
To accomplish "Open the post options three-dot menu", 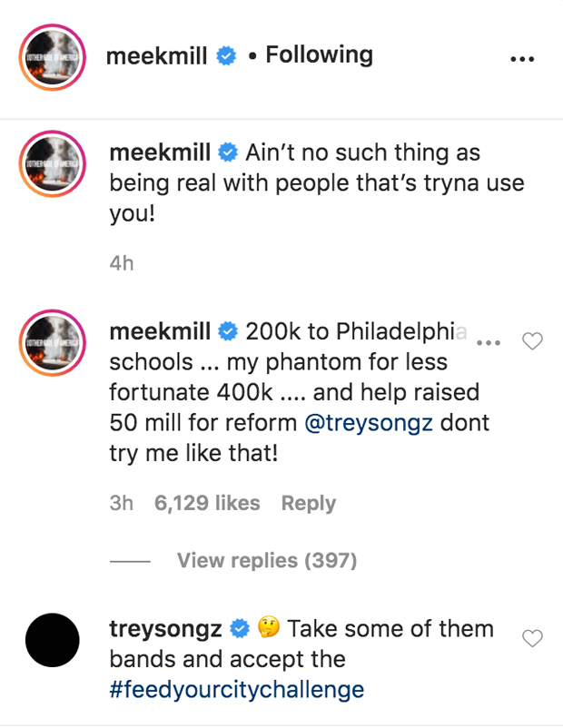I will pyautogui.click(x=522, y=59).
